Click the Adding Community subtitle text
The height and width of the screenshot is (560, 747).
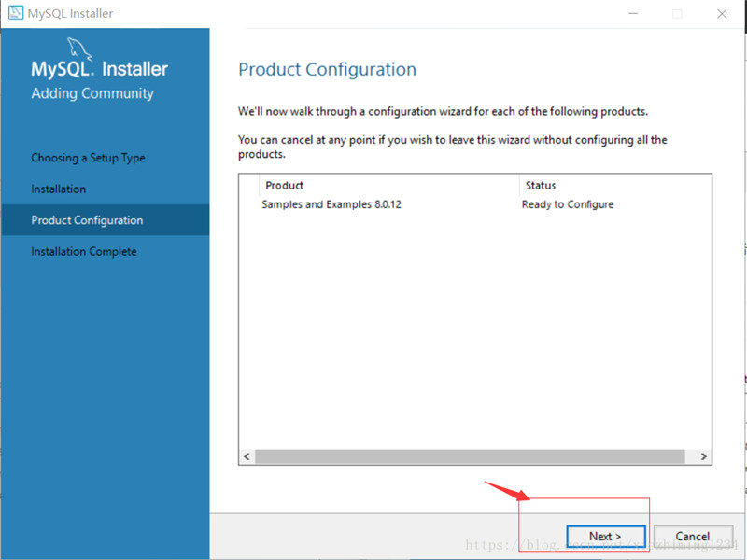[92, 93]
